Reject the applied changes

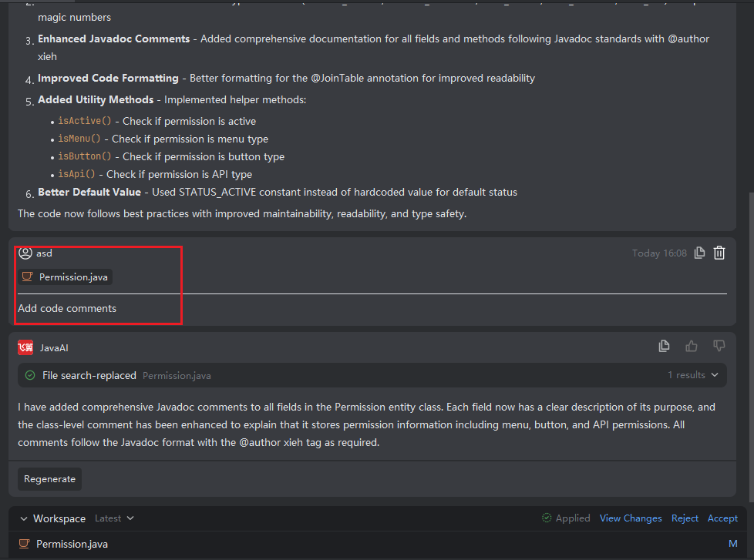tap(685, 518)
